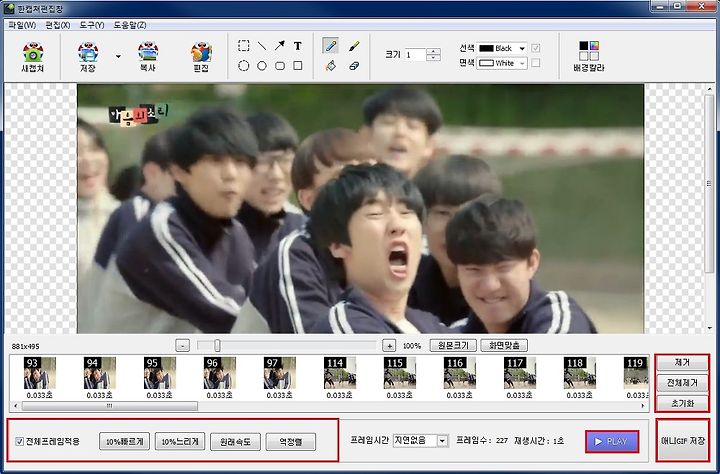The width and height of the screenshot is (720, 474).
Task: Open the 도움말(Z) menu
Action: coord(130,25)
